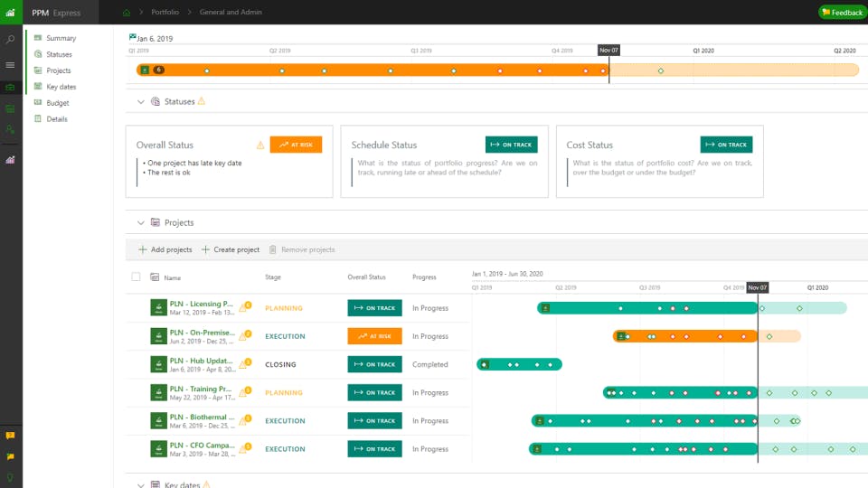Click the warning badge on the PLN - Hub Update row
Image resolution: width=868 pixels, height=488 pixels.
tap(245, 363)
